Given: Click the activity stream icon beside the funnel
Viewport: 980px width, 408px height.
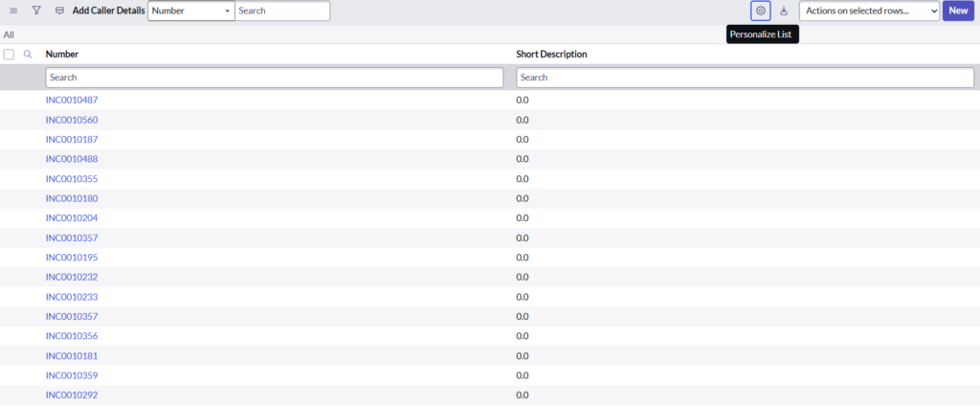Looking at the screenshot, I should pyautogui.click(x=60, y=11).
